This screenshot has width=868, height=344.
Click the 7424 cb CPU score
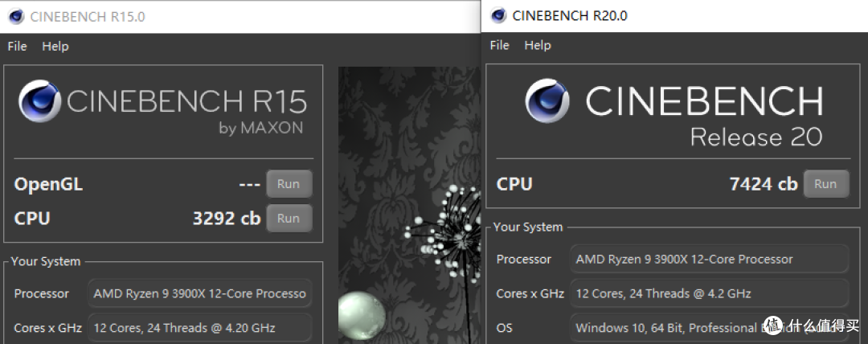click(764, 184)
